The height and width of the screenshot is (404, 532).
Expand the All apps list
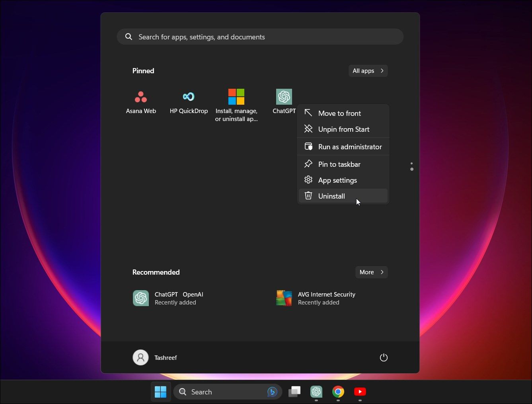coord(367,70)
